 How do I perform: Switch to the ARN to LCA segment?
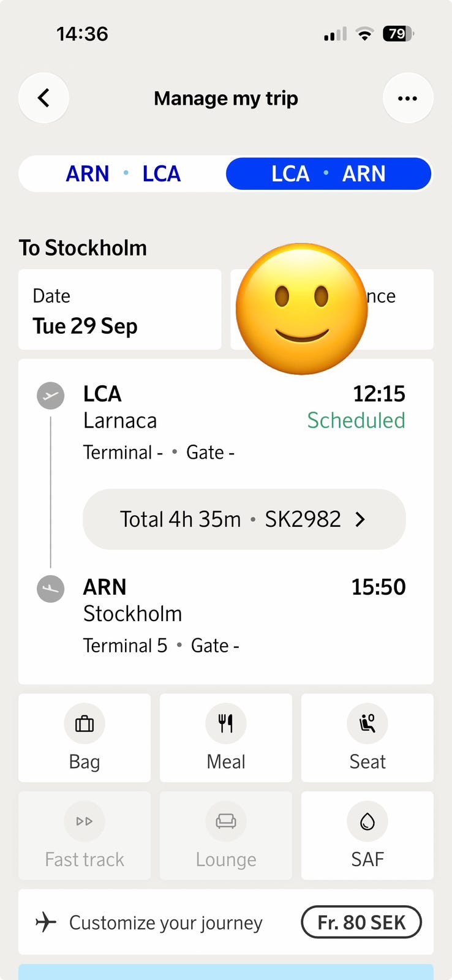pos(123,174)
